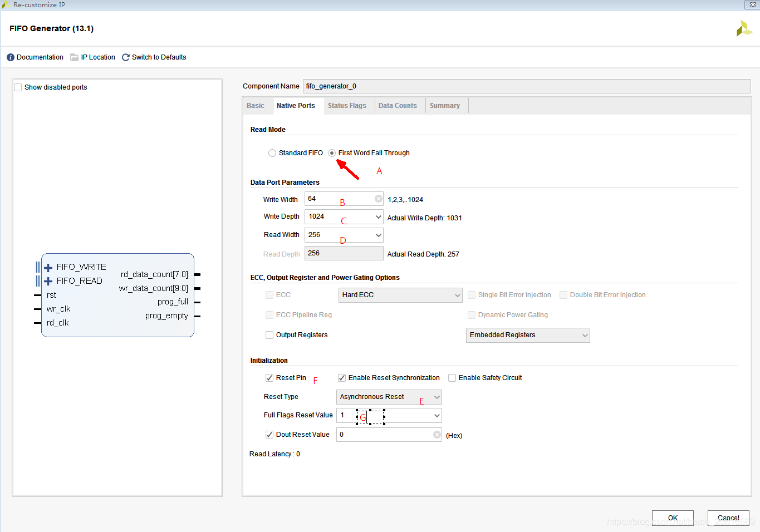Image resolution: width=760 pixels, height=532 pixels.
Task: Enable Safety Circuit checkbox
Action: click(x=452, y=378)
